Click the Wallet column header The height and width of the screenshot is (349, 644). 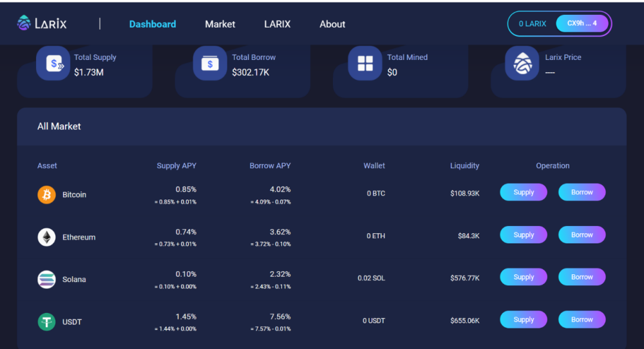click(374, 166)
